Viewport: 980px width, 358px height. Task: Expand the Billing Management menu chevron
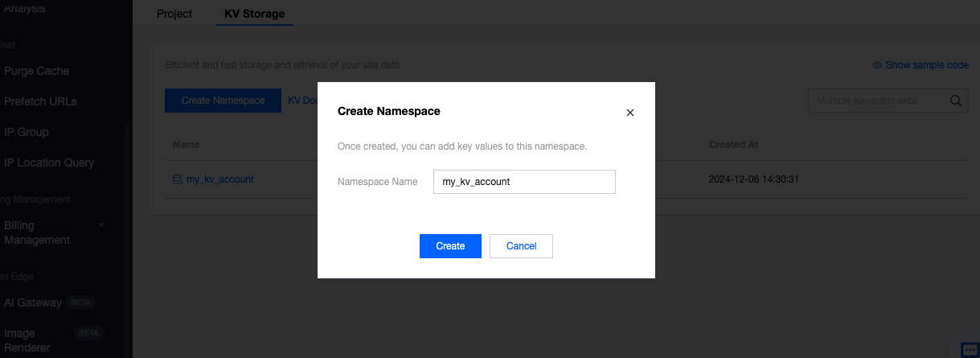(x=101, y=224)
